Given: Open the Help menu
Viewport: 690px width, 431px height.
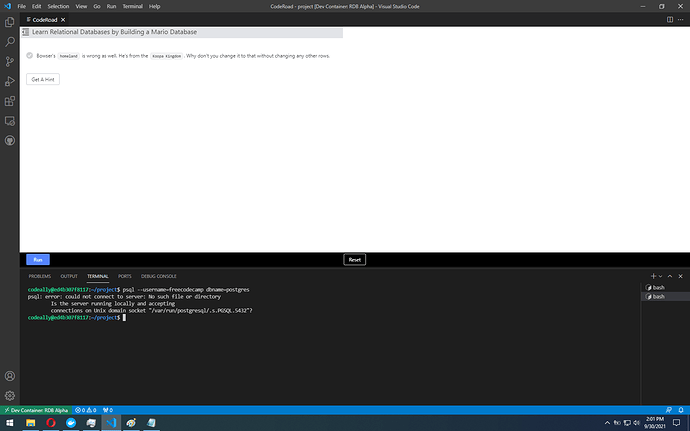Looking at the screenshot, I should (x=154, y=6).
